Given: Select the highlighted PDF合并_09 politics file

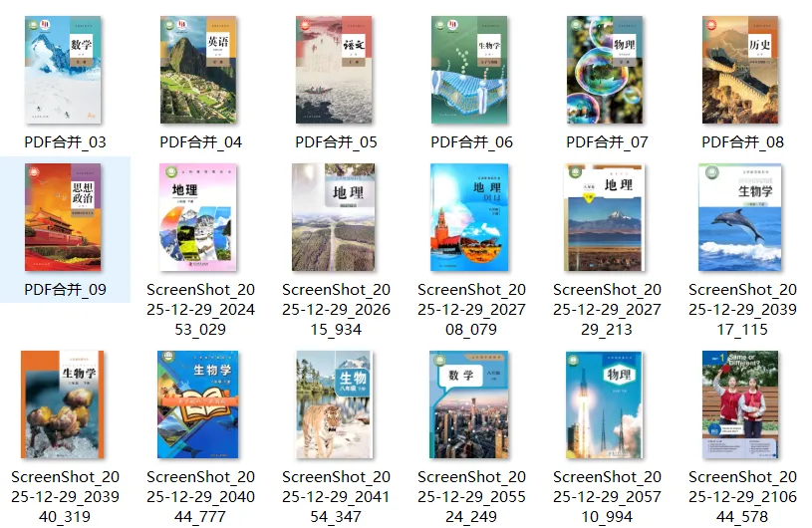Looking at the screenshot, I should coord(65,229).
